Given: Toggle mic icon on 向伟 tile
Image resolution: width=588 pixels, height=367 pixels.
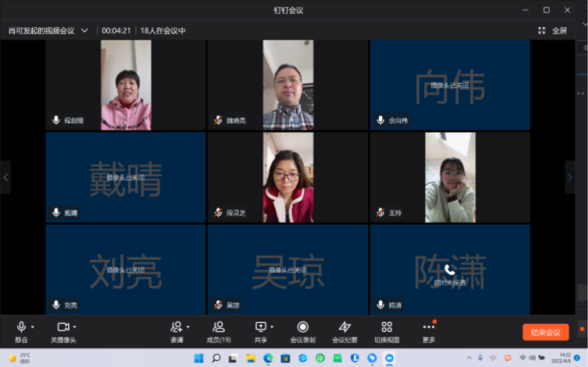Looking at the screenshot, I should pyautogui.click(x=381, y=120).
